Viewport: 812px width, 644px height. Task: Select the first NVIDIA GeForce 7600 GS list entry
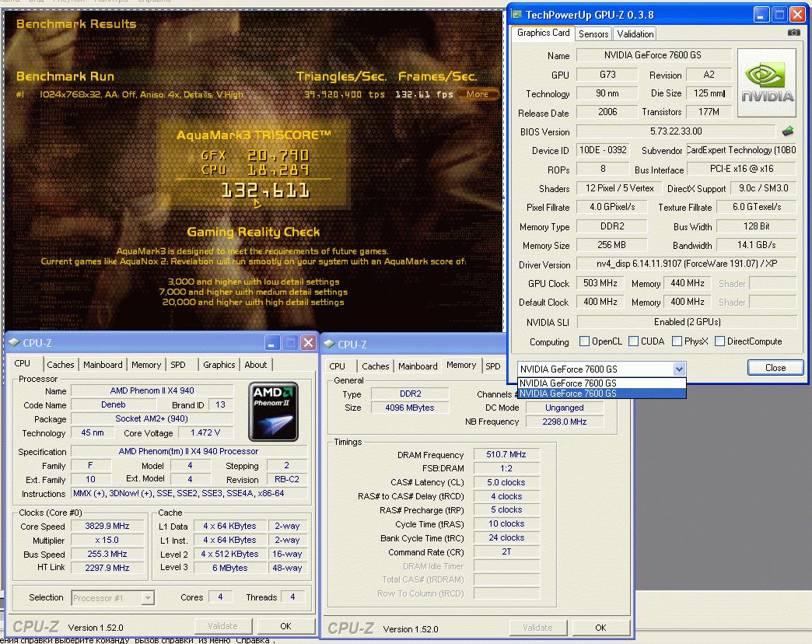click(602, 383)
